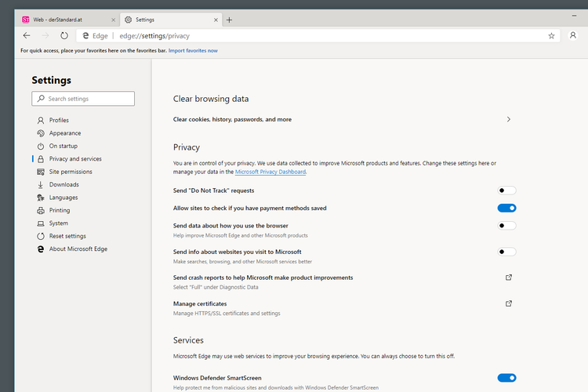
Task: Click the Downloads arrow icon
Action: coord(41,184)
